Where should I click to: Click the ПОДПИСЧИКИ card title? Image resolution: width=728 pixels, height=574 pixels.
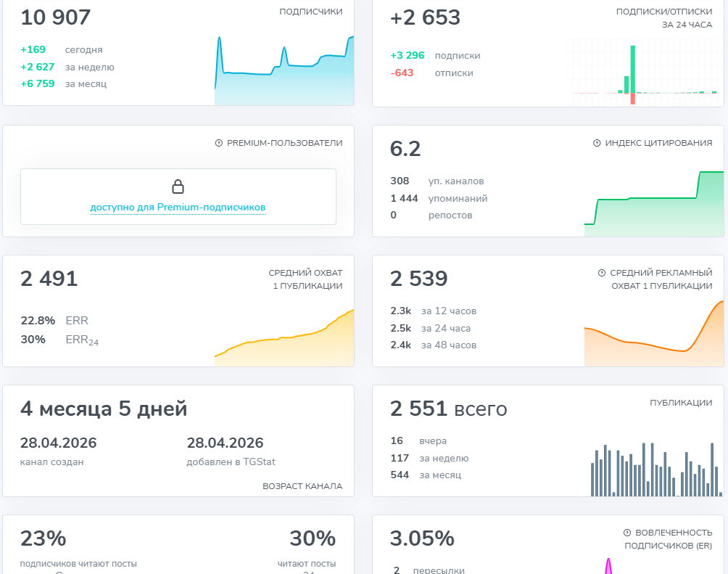point(310,12)
